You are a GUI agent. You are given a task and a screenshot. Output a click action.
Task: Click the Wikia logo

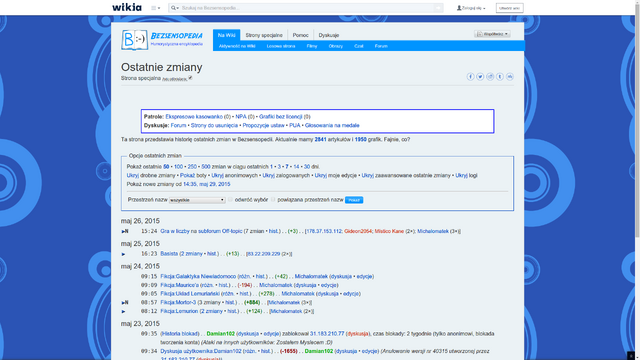pyautogui.click(x=127, y=7)
